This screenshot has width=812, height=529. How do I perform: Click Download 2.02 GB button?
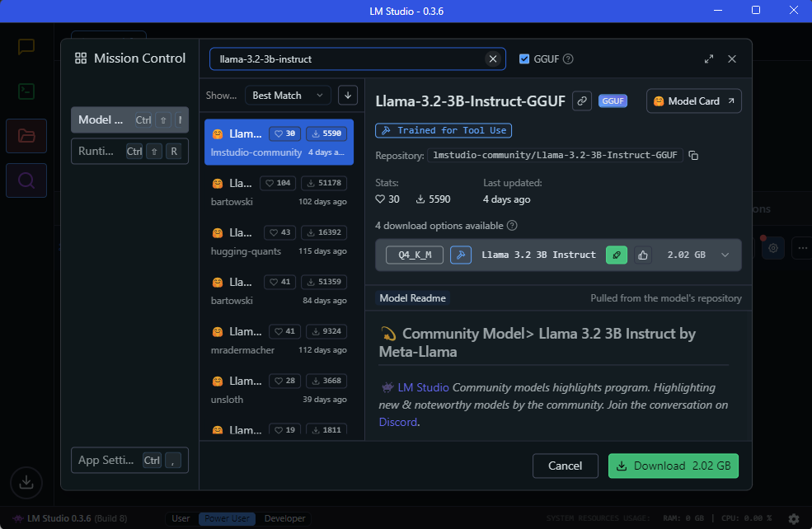point(674,466)
